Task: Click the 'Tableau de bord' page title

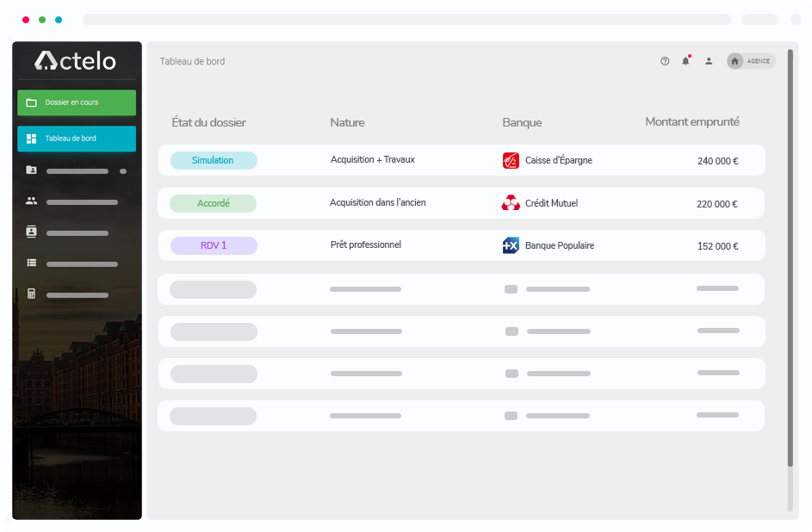Action: point(192,61)
